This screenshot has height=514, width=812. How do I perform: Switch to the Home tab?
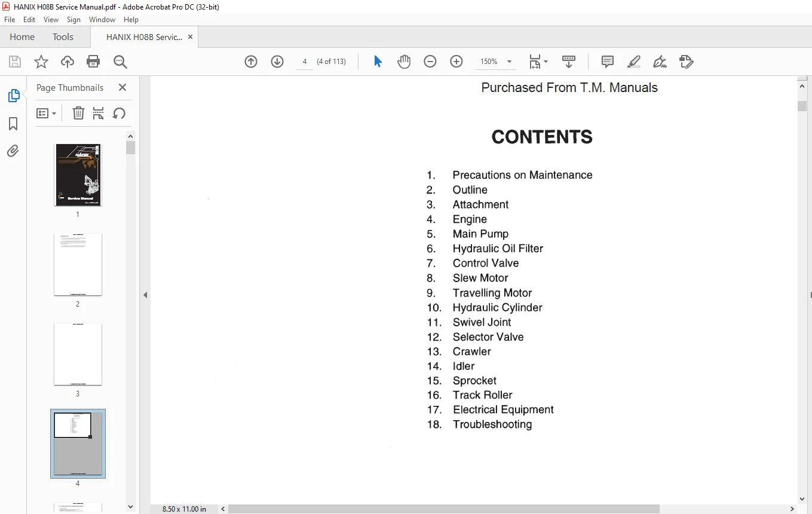(x=22, y=37)
